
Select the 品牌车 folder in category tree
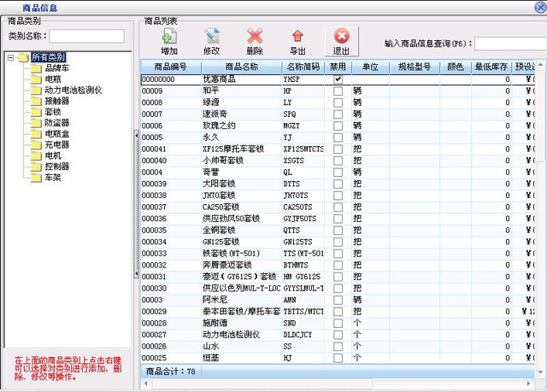[56, 67]
